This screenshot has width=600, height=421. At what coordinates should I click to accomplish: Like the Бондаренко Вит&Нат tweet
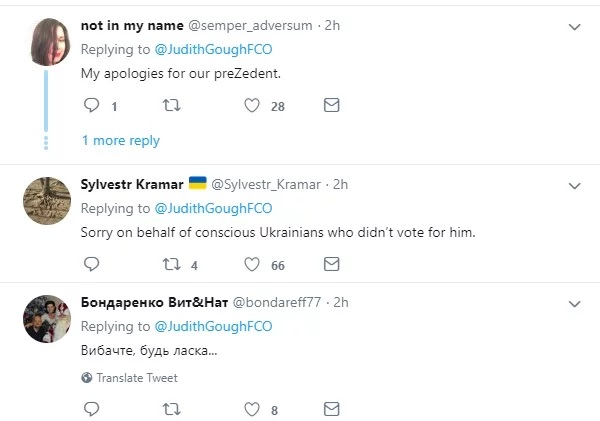pos(252,409)
